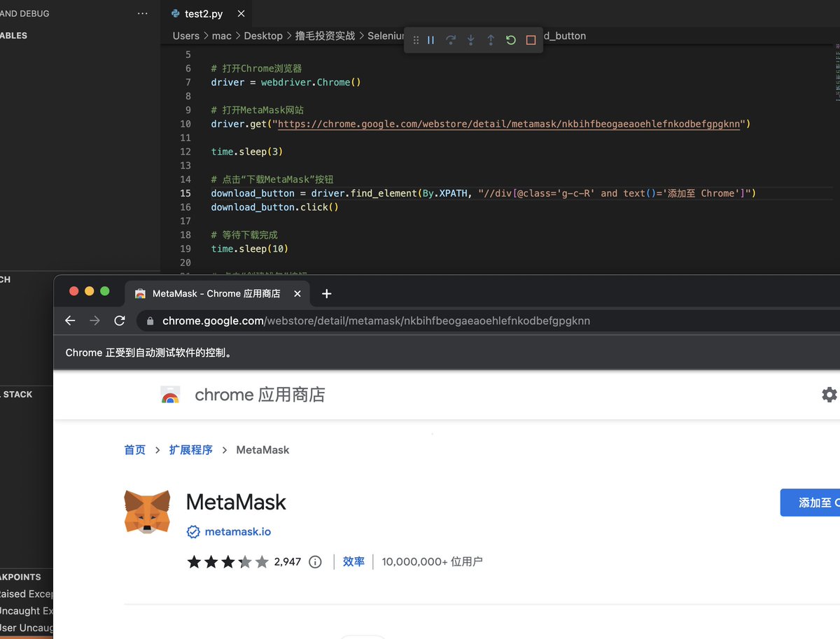Viewport: 840px width, 639px height.
Task: Click the code line time.sleep(10)
Action: [x=249, y=248]
